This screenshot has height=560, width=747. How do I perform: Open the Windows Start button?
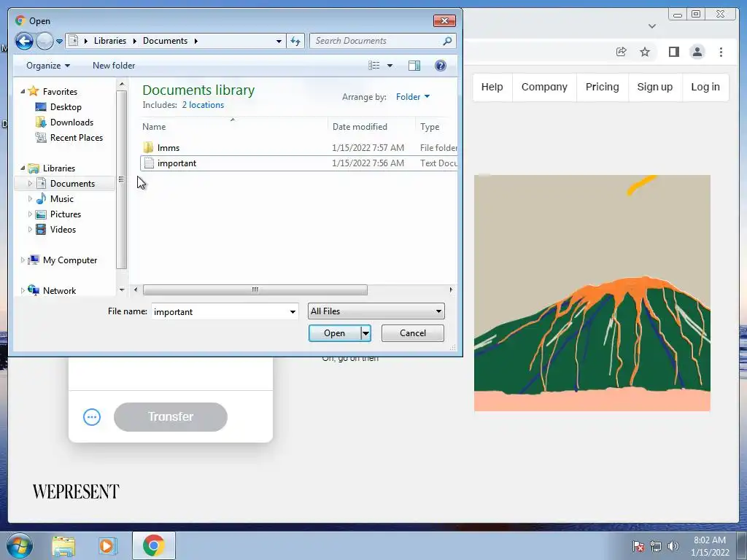(20, 545)
